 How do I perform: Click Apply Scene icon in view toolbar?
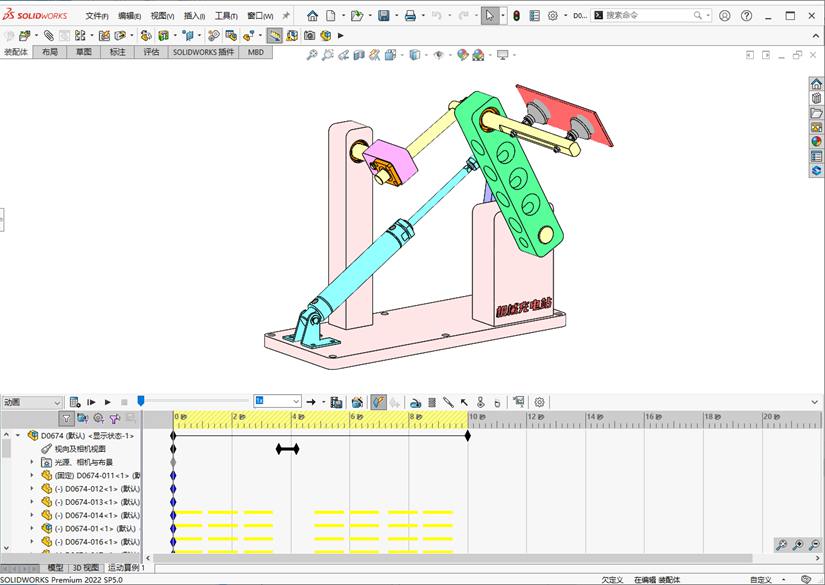pyautogui.click(x=478, y=54)
